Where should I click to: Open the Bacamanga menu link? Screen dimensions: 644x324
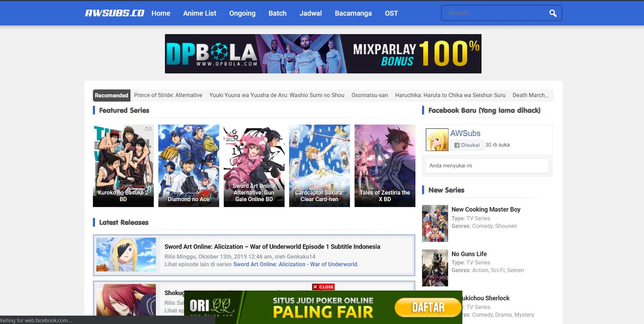click(353, 13)
